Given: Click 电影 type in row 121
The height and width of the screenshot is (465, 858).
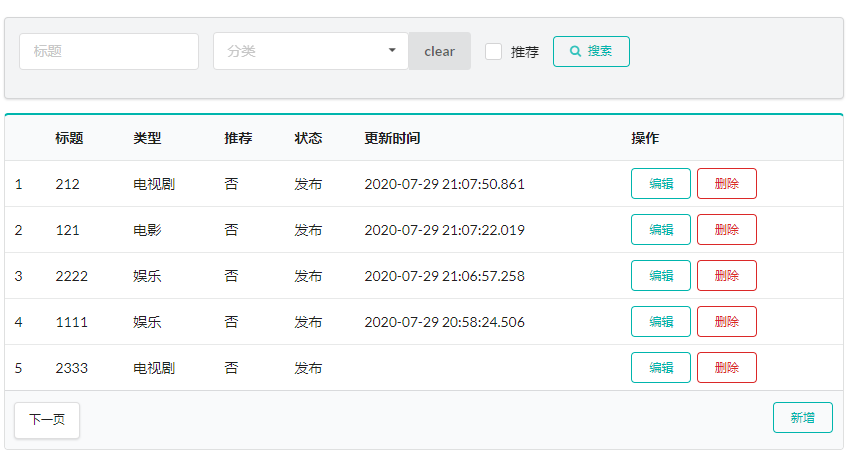Looking at the screenshot, I should click(147, 230).
